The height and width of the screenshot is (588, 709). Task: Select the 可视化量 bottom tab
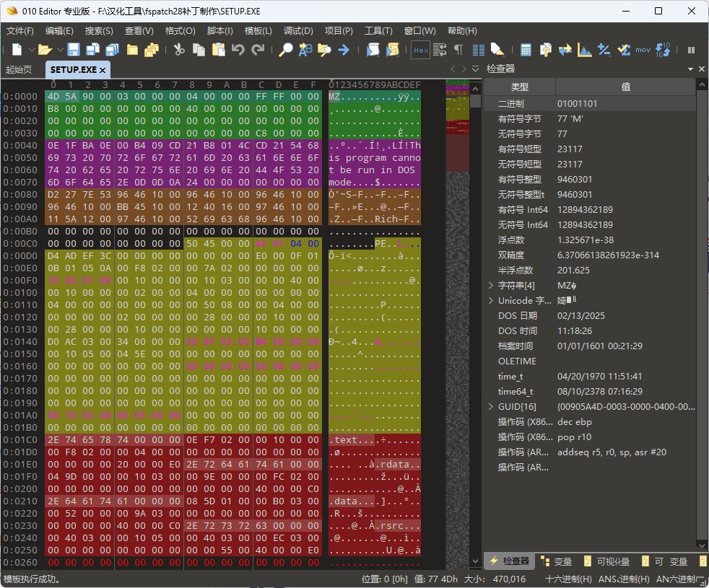point(606,561)
